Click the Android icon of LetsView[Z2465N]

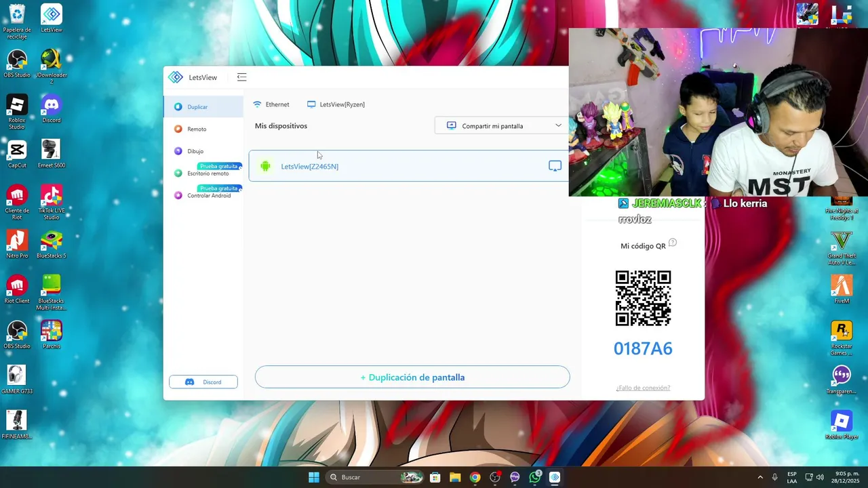[x=265, y=166]
